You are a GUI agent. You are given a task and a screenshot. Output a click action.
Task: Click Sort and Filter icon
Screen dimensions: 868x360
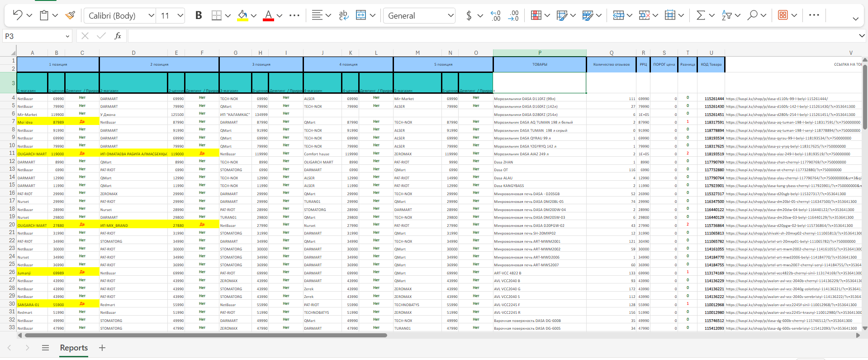coord(726,15)
